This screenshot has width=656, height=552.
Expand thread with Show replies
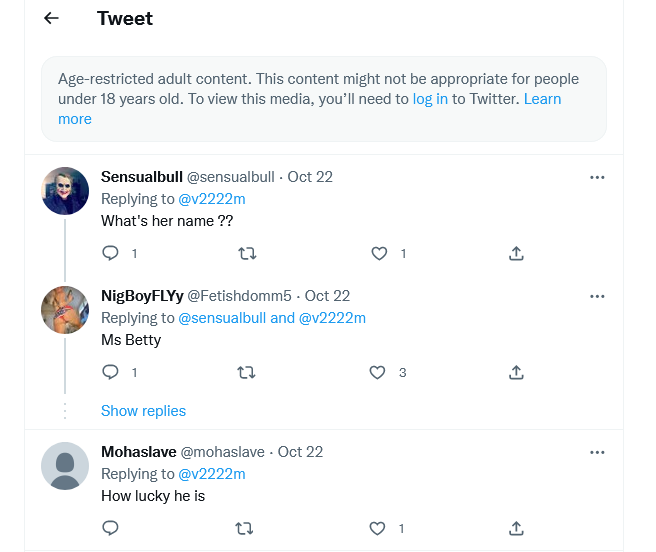(143, 411)
